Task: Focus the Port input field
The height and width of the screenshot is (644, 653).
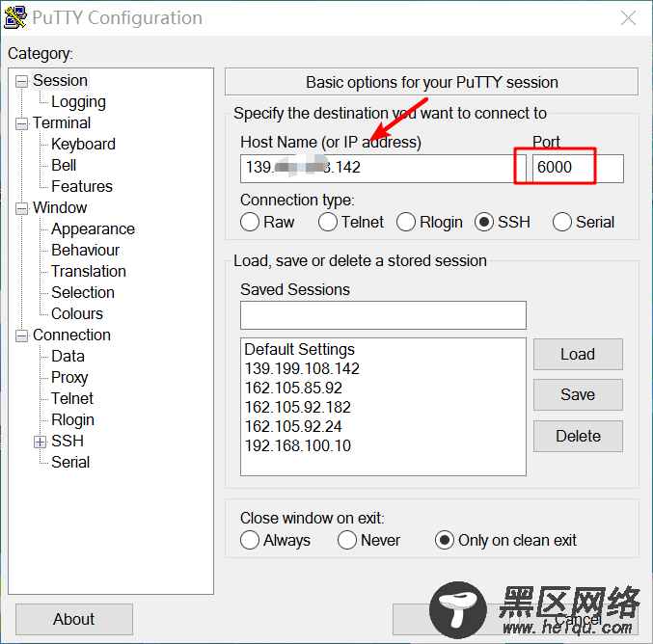Action: pyautogui.click(x=578, y=168)
